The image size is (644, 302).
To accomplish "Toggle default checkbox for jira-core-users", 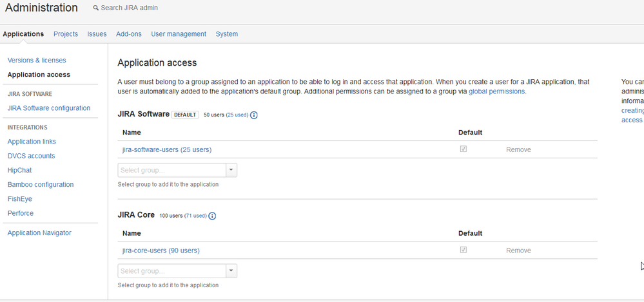I will (463, 250).
